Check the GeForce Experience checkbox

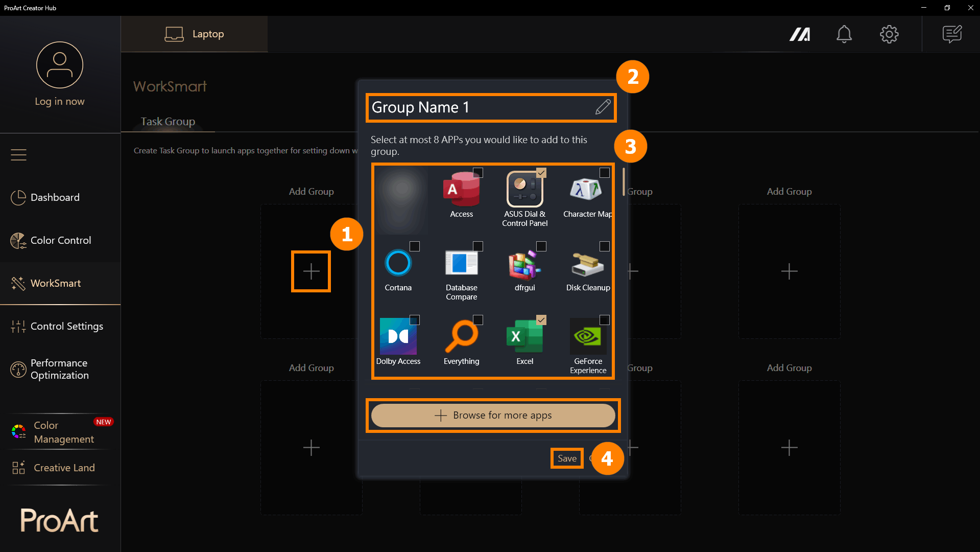pos(605,320)
